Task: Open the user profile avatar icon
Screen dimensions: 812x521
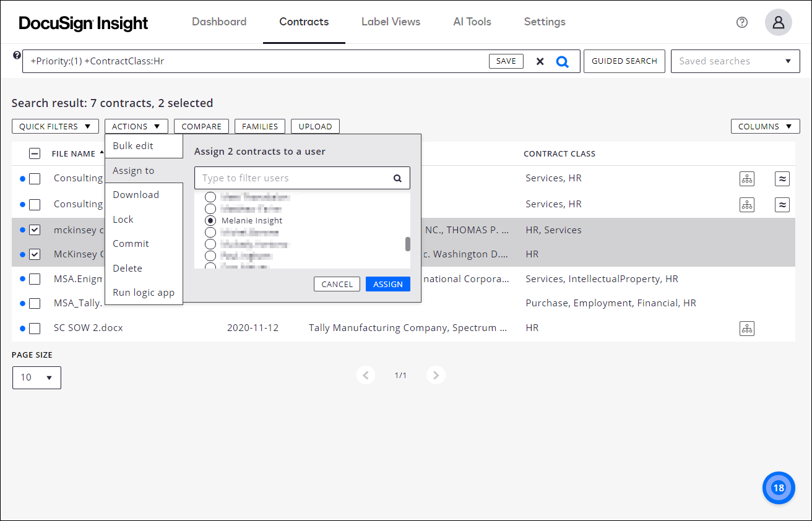Action: [778, 22]
